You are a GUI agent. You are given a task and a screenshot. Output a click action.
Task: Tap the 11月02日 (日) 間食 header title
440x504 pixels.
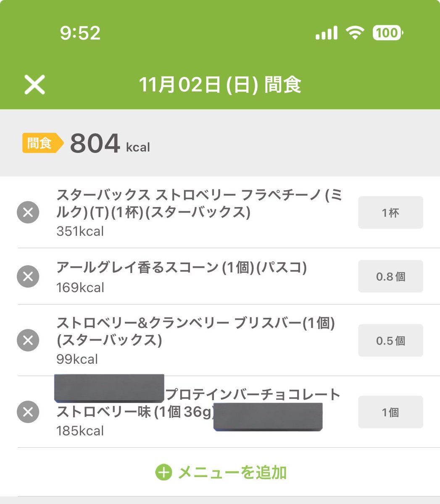220,85
